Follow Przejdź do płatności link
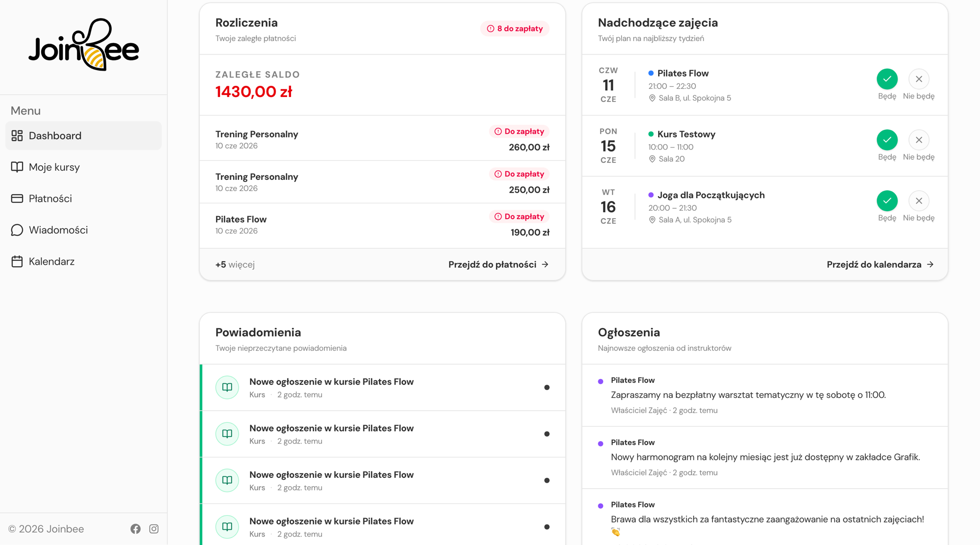 498,265
